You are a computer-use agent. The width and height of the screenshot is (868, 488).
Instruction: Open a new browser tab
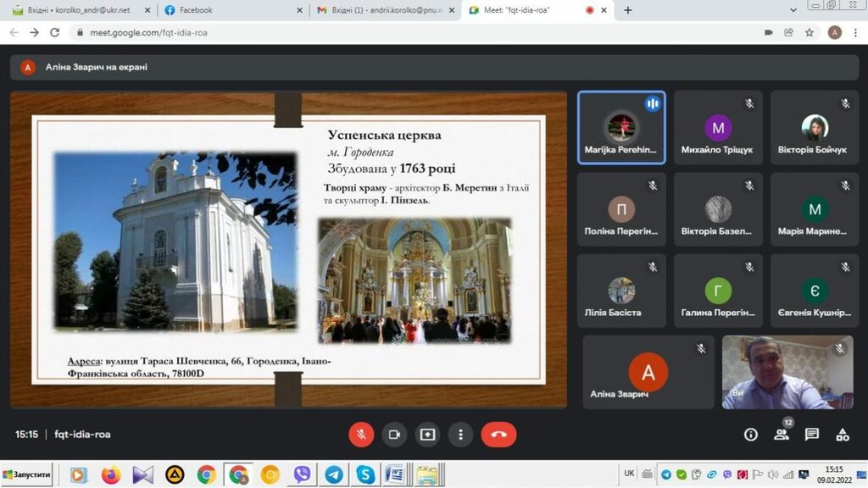(628, 10)
